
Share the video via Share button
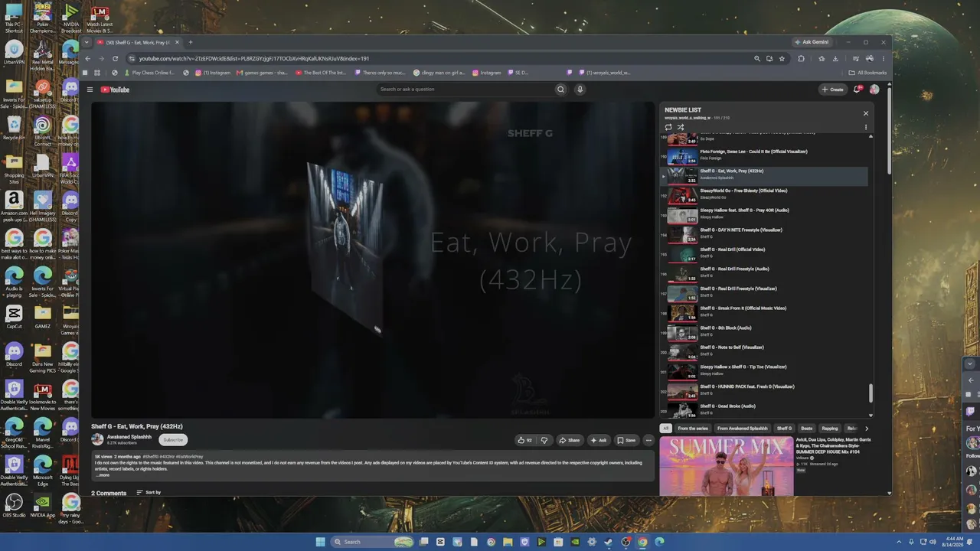point(569,440)
